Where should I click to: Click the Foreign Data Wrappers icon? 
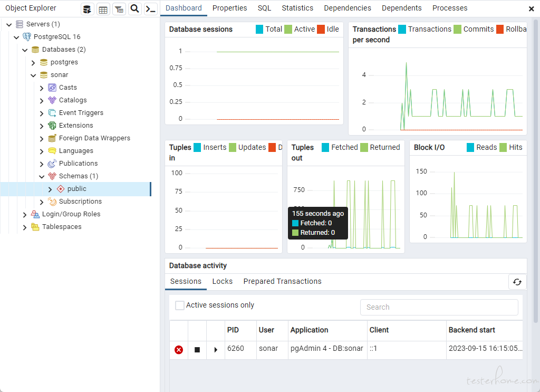[x=52, y=138]
